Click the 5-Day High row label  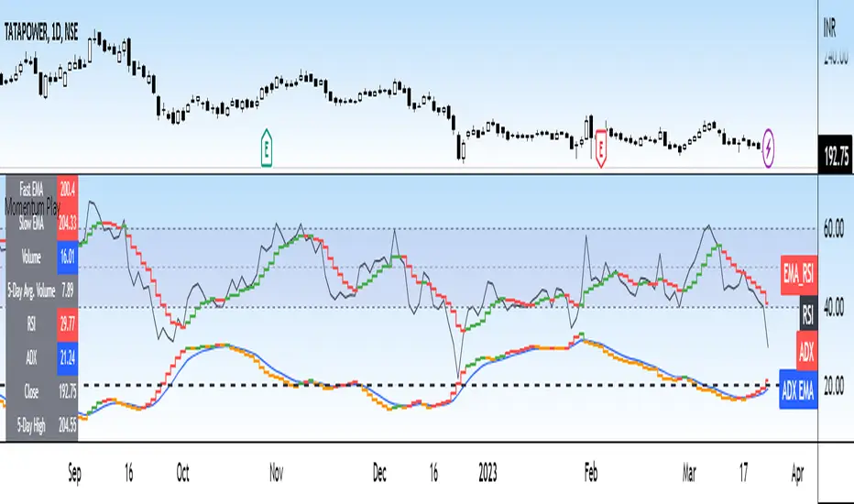31,425
